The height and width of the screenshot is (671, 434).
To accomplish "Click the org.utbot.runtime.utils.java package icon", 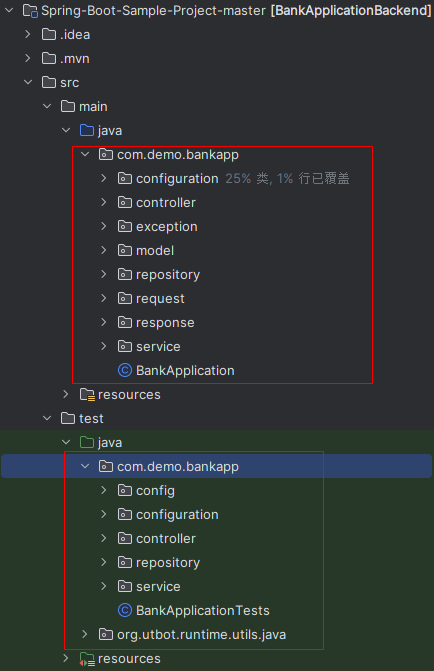I will (x=106, y=634).
